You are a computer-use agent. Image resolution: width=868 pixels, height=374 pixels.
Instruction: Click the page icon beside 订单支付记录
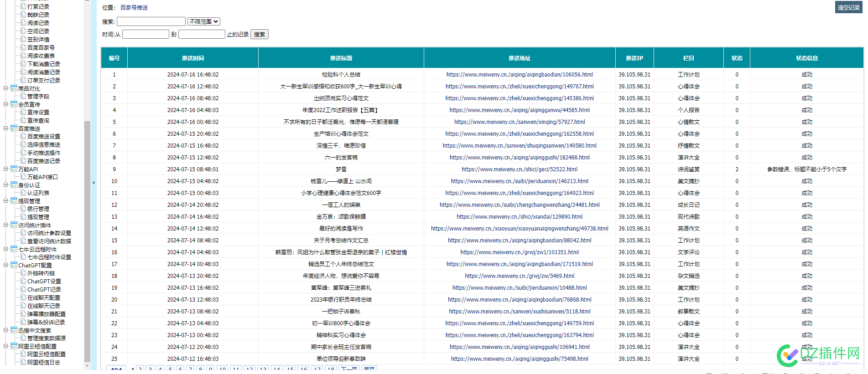(23, 80)
